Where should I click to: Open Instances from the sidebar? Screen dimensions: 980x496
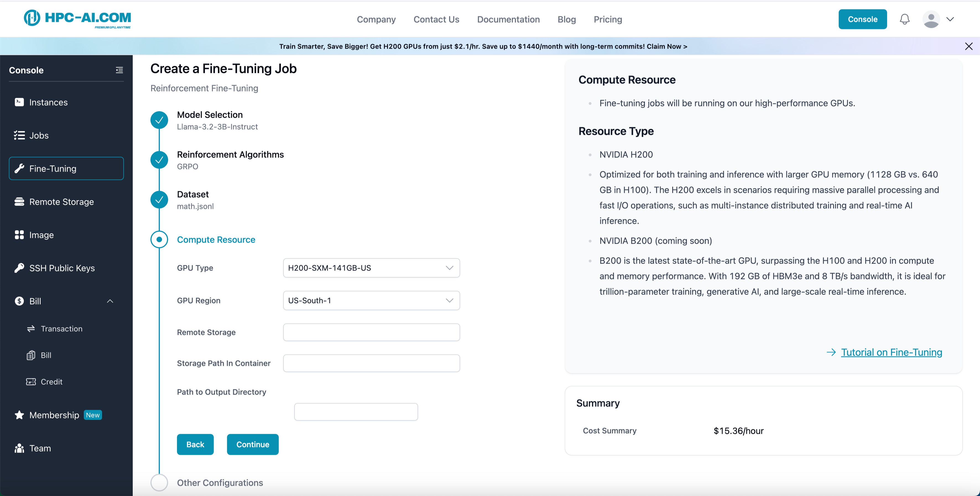48,102
